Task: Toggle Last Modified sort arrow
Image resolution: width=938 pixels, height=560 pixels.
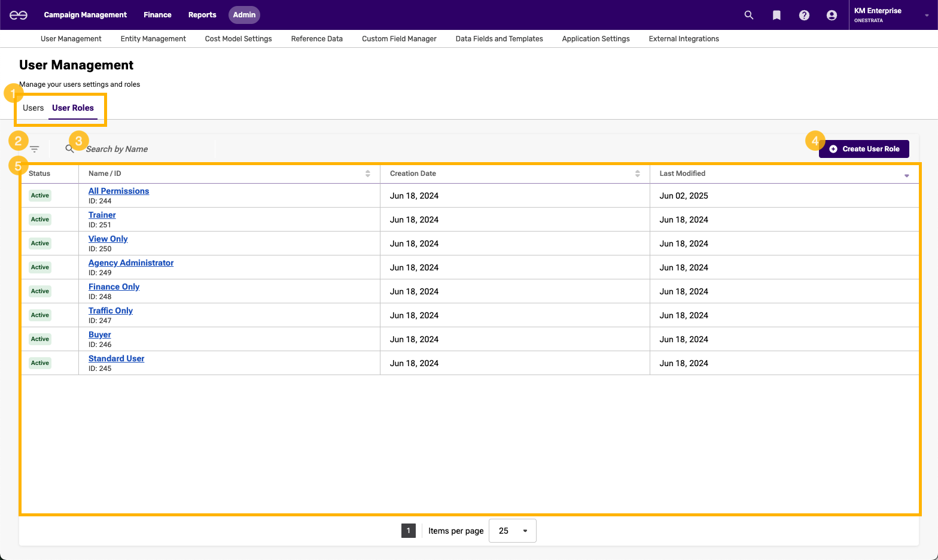Action: [906, 175]
